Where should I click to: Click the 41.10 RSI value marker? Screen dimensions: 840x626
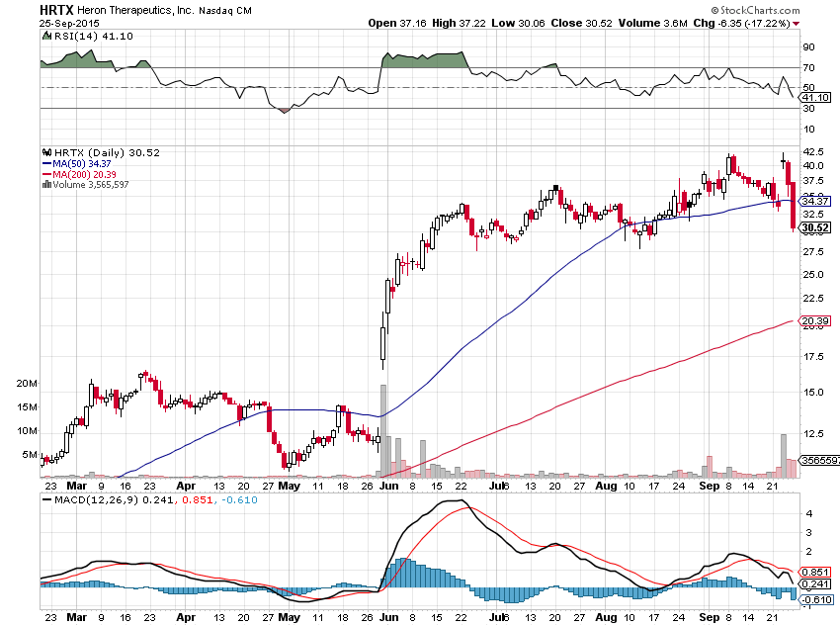tap(817, 97)
